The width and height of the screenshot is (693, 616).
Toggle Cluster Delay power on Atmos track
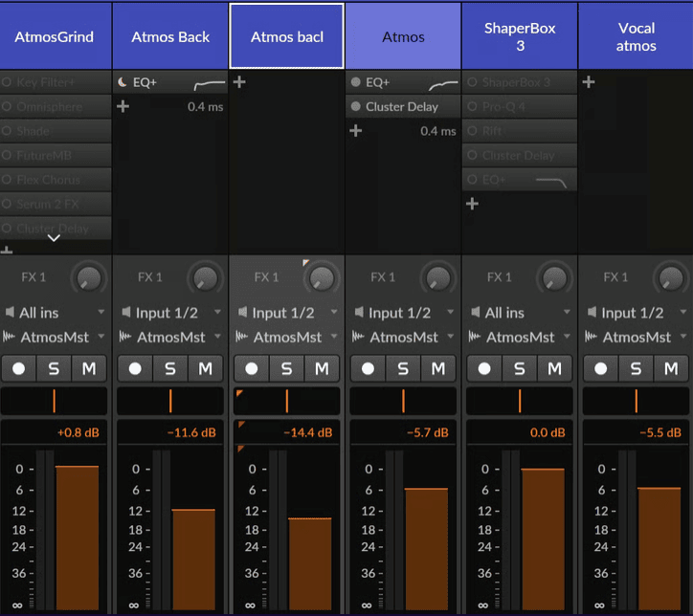pyautogui.click(x=355, y=106)
